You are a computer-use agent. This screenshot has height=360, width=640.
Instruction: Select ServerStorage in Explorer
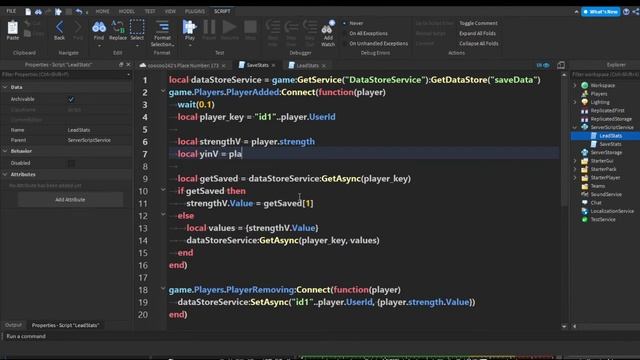pos(606,153)
